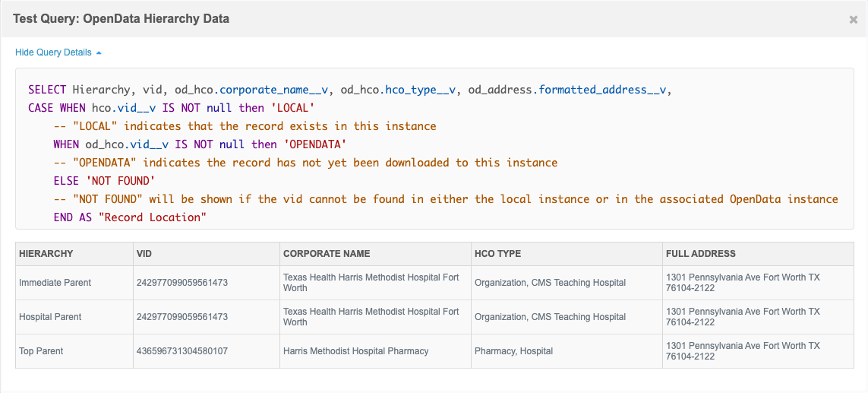Select the CORPORATE NAME column header
Image resolution: width=868 pixels, height=393 pixels.
327,254
